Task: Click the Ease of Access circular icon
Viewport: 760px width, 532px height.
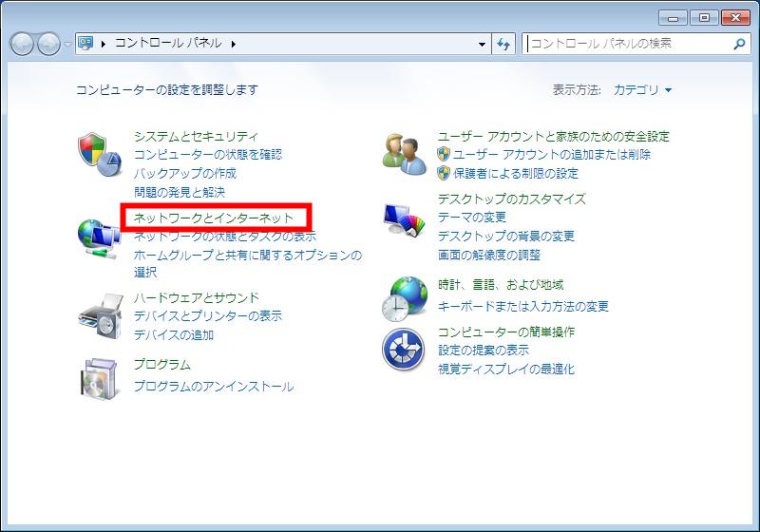Action: (x=403, y=350)
